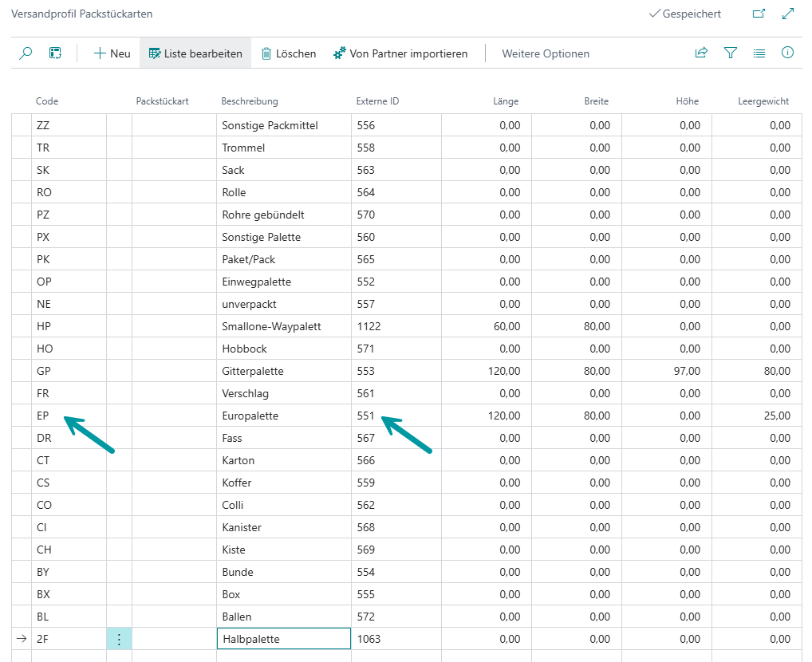Image resolution: width=812 pixels, height=662 pixels.
Task: Select the Gitterpalette description cell
Action: click(253, 371)
